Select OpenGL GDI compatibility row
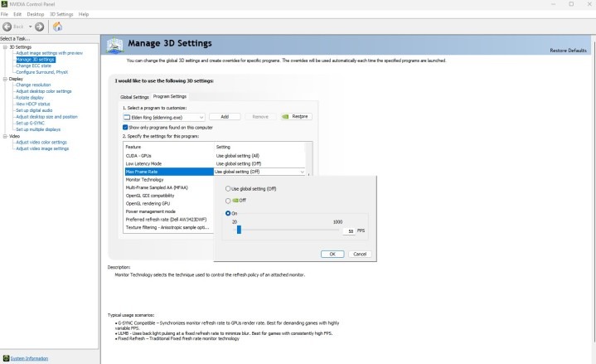Image resolution: width=596 pixels, height=364 pixels. tap(169, 196)
